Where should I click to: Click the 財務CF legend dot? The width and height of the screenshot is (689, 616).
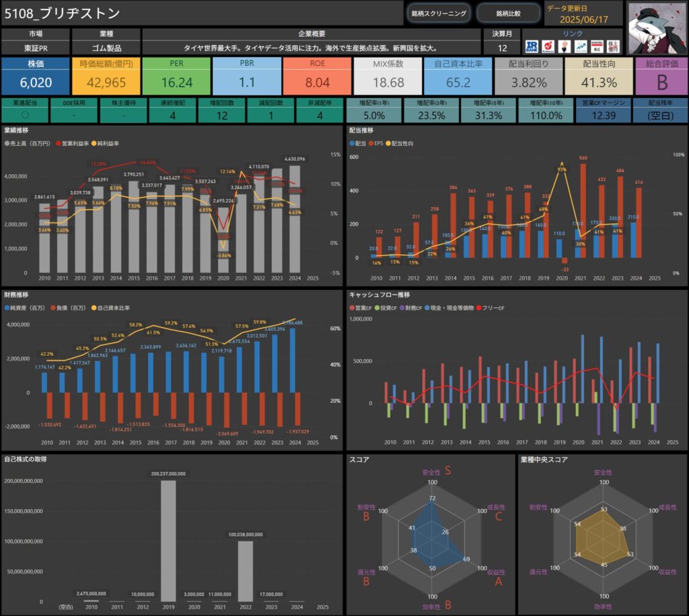tap(402, 308)
